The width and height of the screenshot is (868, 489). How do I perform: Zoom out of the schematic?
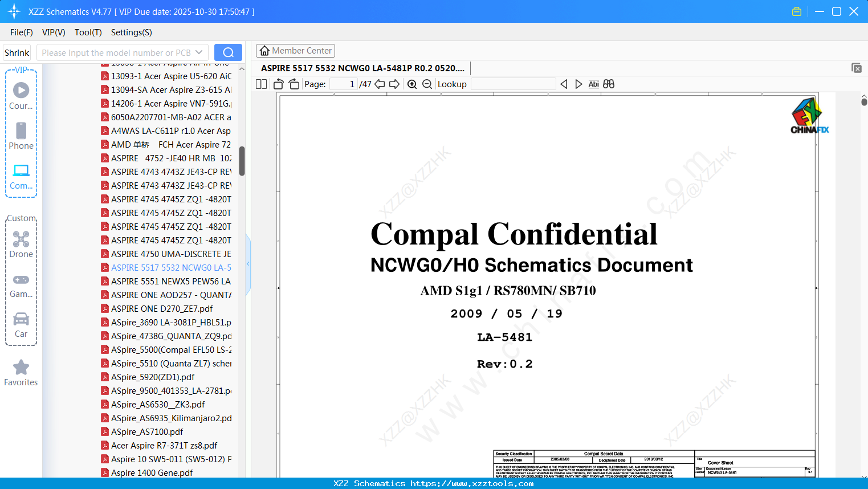427,84
